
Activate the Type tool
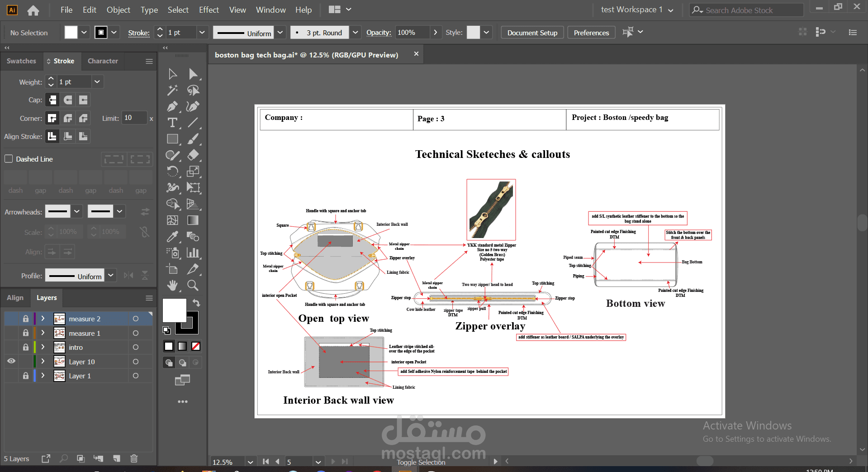172,123
